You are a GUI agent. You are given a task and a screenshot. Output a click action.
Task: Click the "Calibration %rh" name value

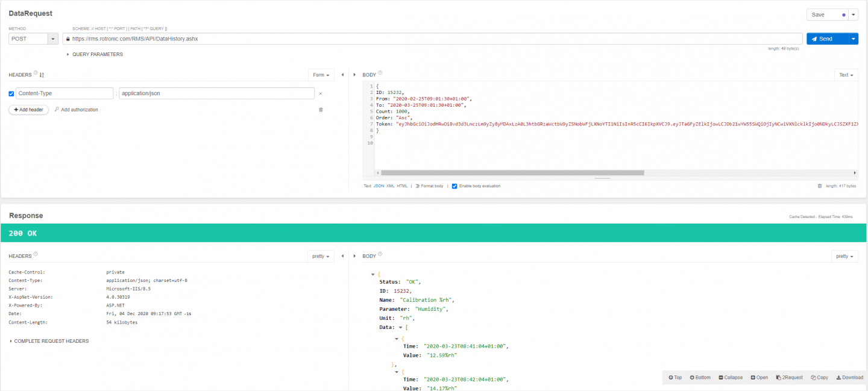(x=426, y=300)
